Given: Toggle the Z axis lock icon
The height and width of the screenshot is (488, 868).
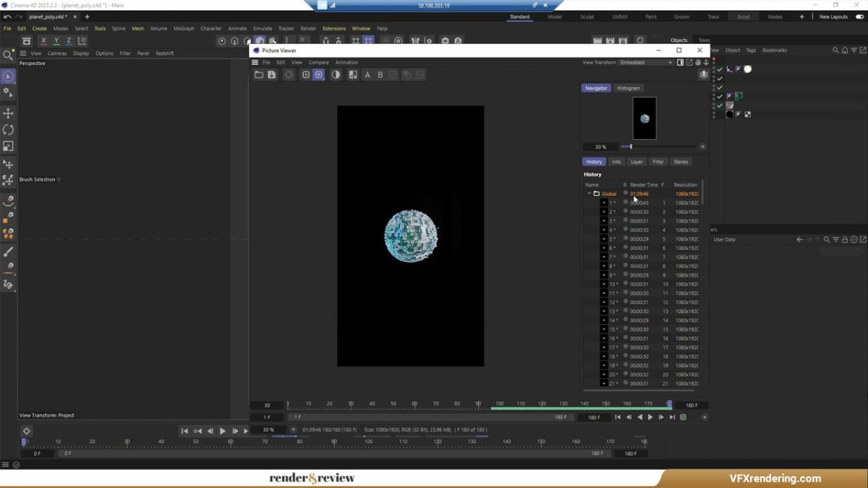Looking at the screenshot, I should coord(69,41).
